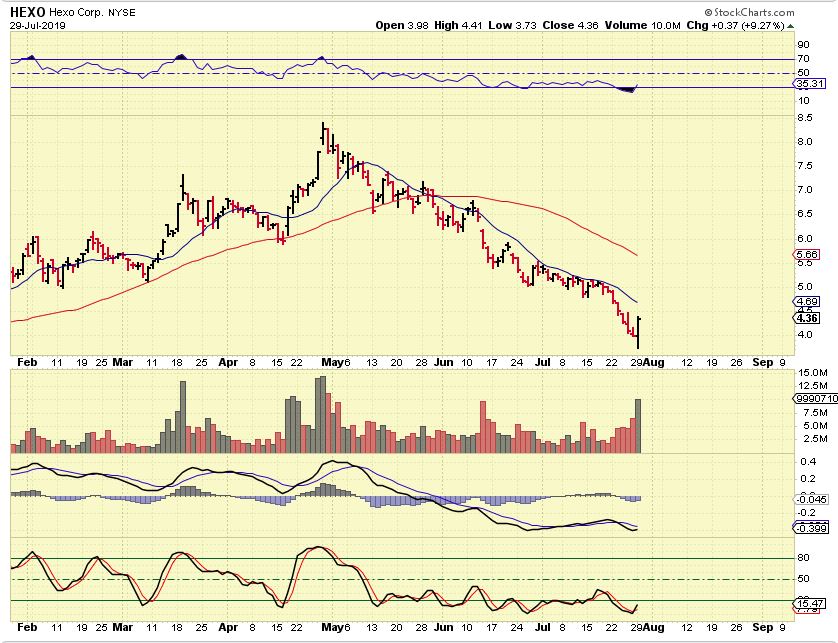Click the MACD histogram -0.045 tag

click(811, 499)
